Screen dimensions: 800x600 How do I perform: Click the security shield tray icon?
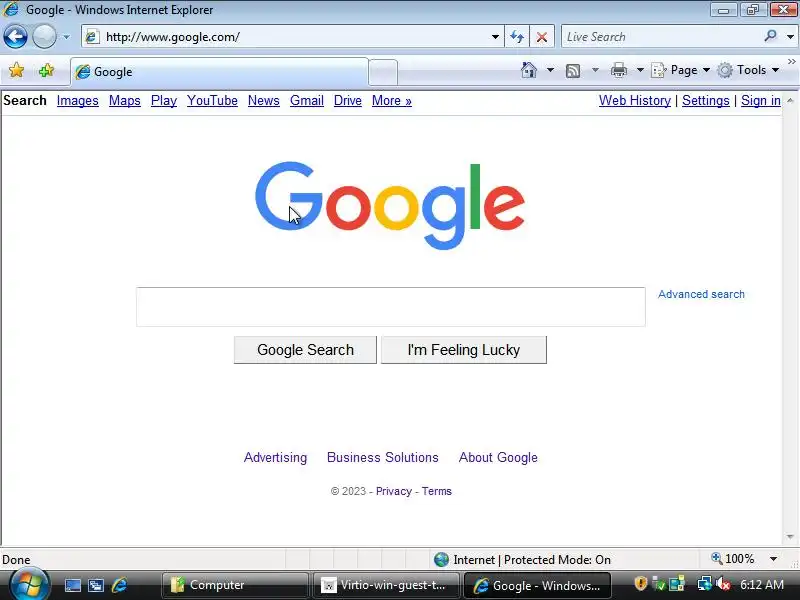coord(640,584)
